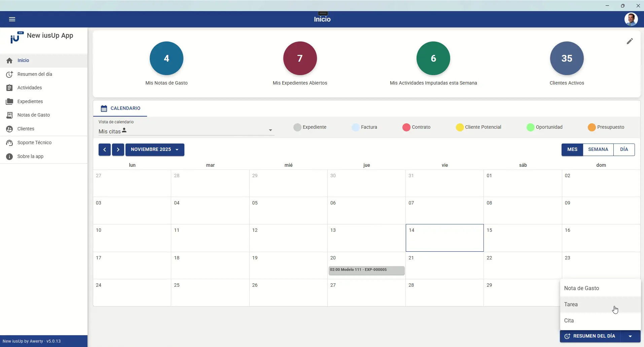The width and height of the screenshot is (644, 347).
Task: Click the red Contrato color legend
Action: coord(406,127)
